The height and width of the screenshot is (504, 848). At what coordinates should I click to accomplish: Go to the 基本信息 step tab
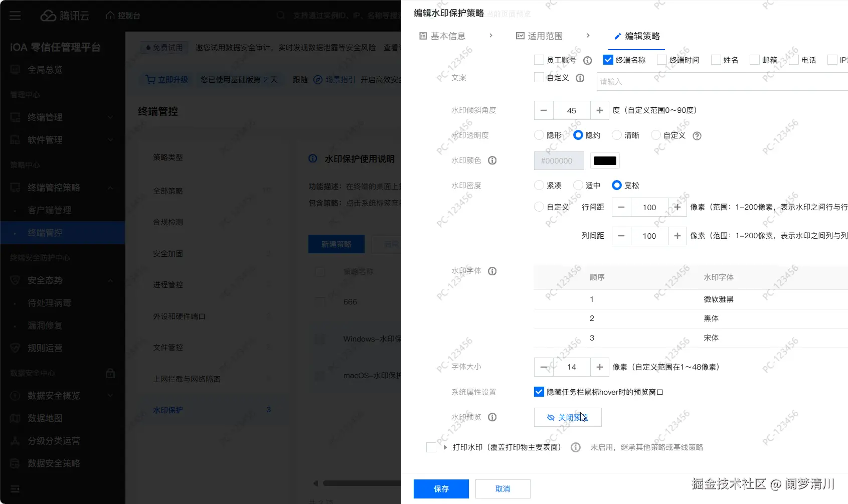[442, 36]
